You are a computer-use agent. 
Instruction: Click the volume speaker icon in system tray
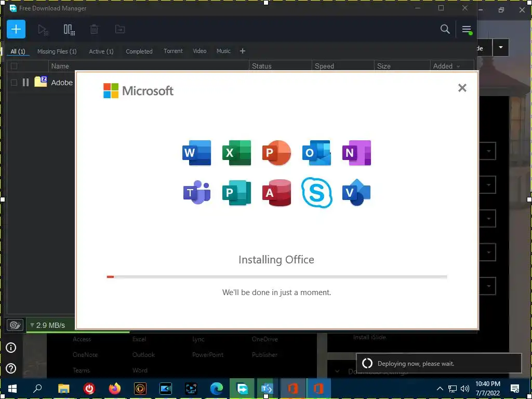tap(465, 389)
